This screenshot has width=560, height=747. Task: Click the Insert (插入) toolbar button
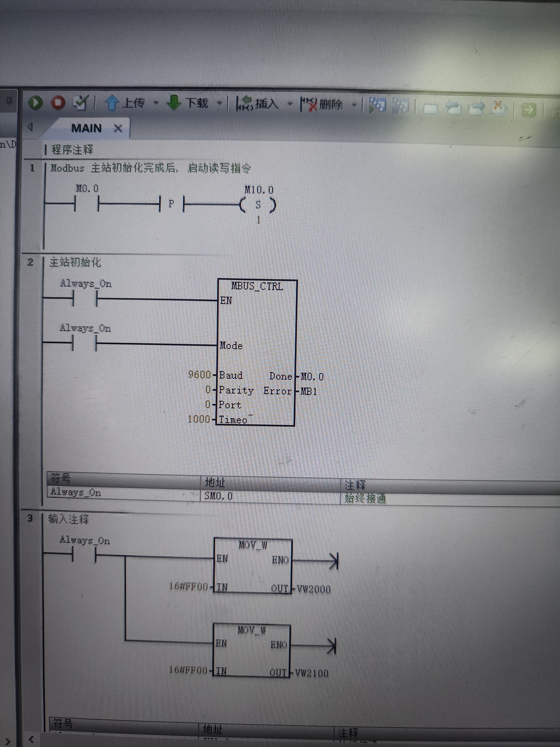click(x=258, y=104)
